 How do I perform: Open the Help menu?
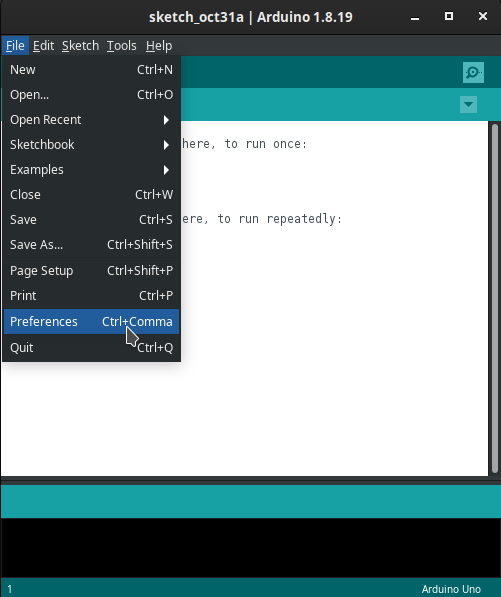(x=159, y=46)
